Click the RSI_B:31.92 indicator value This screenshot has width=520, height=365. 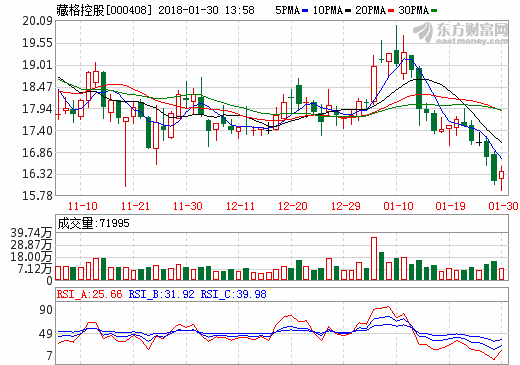point(161,294)
